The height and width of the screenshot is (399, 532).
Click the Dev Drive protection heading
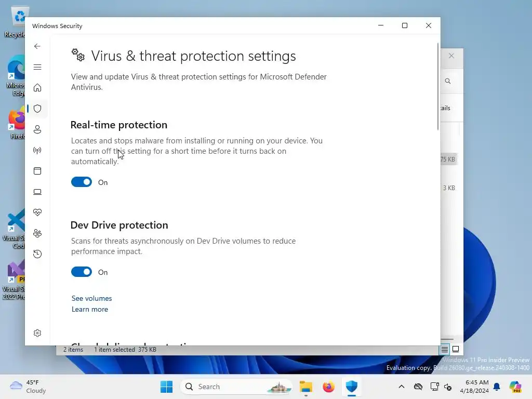119,225
